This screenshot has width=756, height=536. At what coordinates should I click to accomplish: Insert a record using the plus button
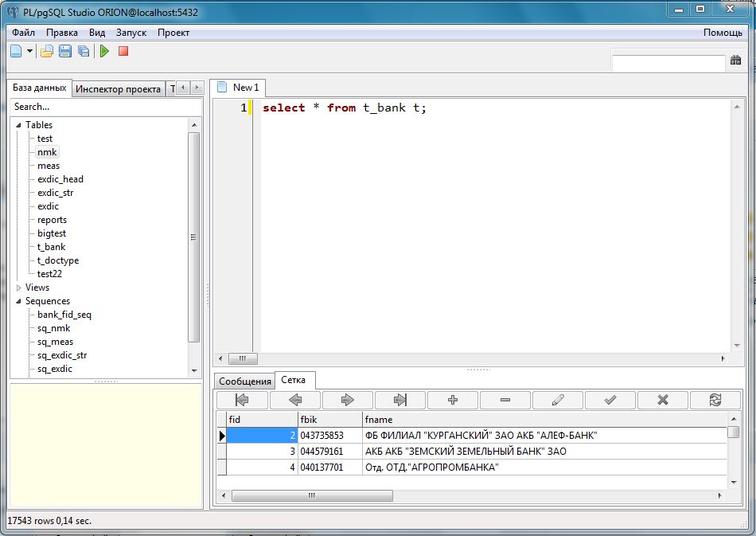click(452, 400)
